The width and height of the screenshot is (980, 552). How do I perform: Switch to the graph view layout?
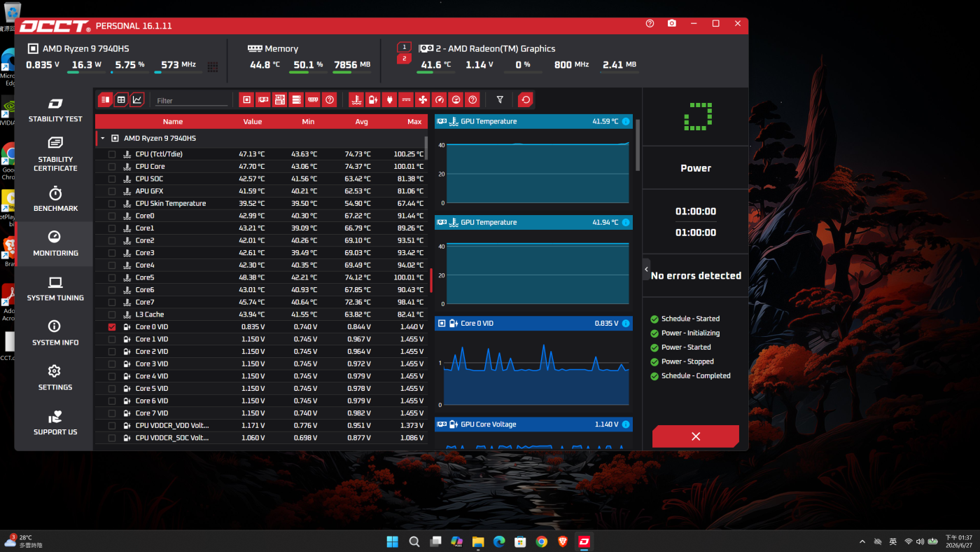[x=137, y=100]
